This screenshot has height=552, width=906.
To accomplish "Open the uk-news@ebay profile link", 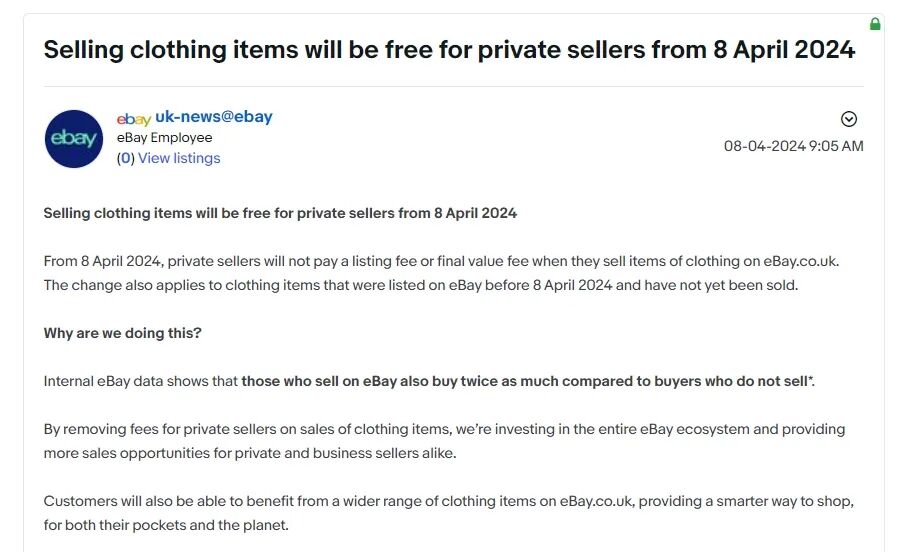I will pyautogui.click(x=213, y=117).
